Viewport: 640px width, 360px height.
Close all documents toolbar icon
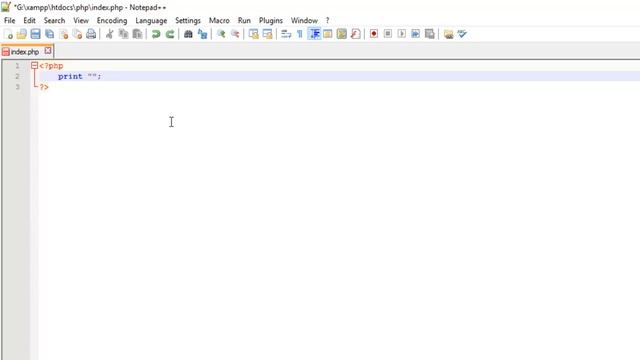point(77,34)
